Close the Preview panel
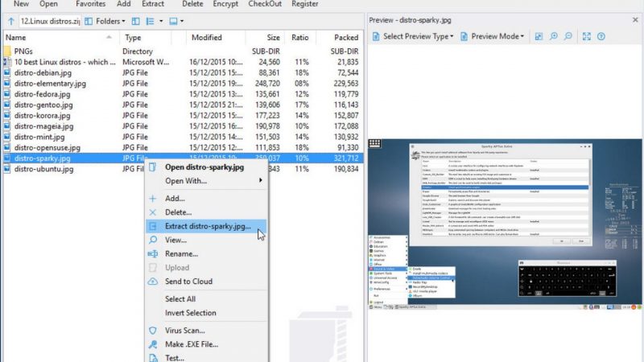The height and width of the screenshot is (362, 644). pos(635,19)
